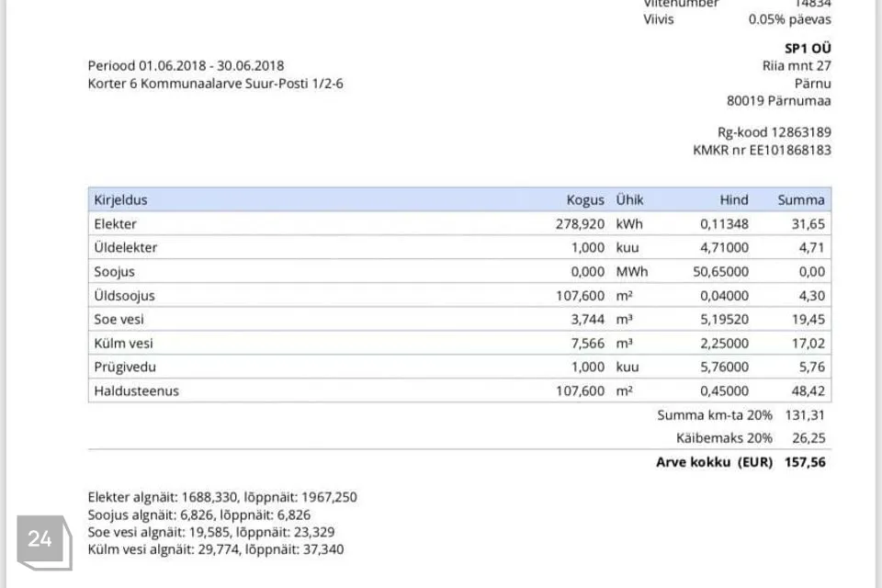882x588 pixels.
Task: Click the Elekter algnäit meter reading line
Action: click(221, 497)
